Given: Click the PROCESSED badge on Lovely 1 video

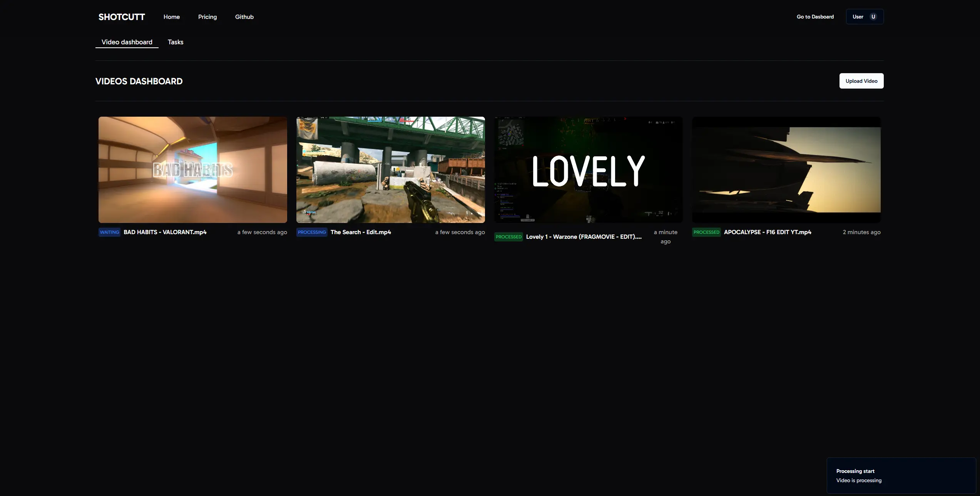Looking at the screenshot, I should 508,237.
